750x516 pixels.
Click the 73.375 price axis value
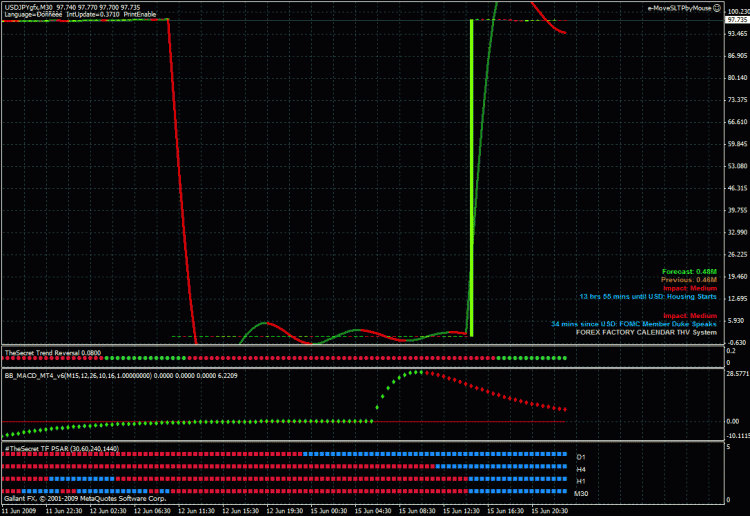[x=738, y=99]
